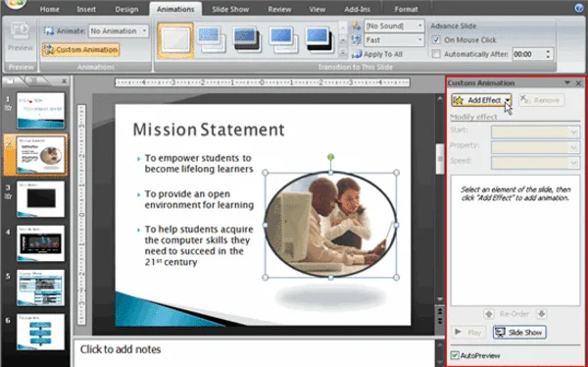
Task: Click animation star icon beside slide 3
Action: 8,196
